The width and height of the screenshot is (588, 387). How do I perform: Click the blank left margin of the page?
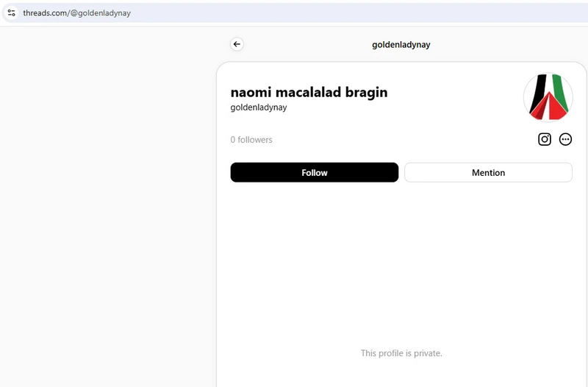coord(108,207)
